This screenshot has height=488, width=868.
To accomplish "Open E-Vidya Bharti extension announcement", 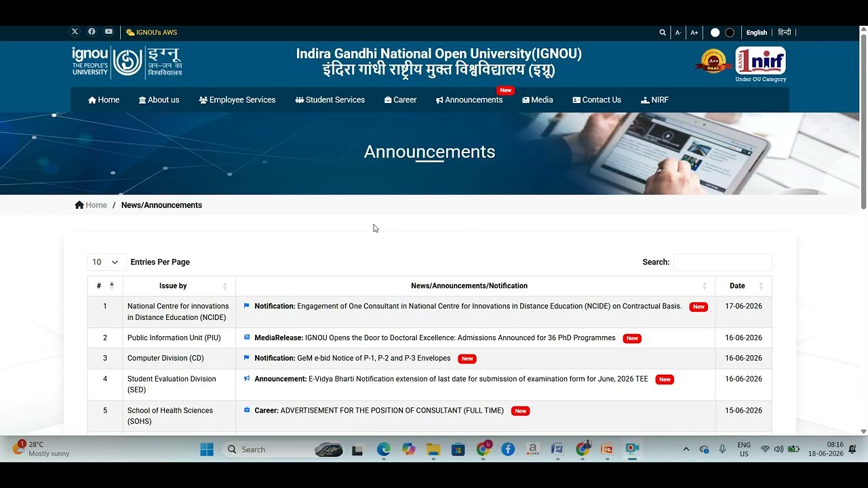I will [x=451, y=379].
